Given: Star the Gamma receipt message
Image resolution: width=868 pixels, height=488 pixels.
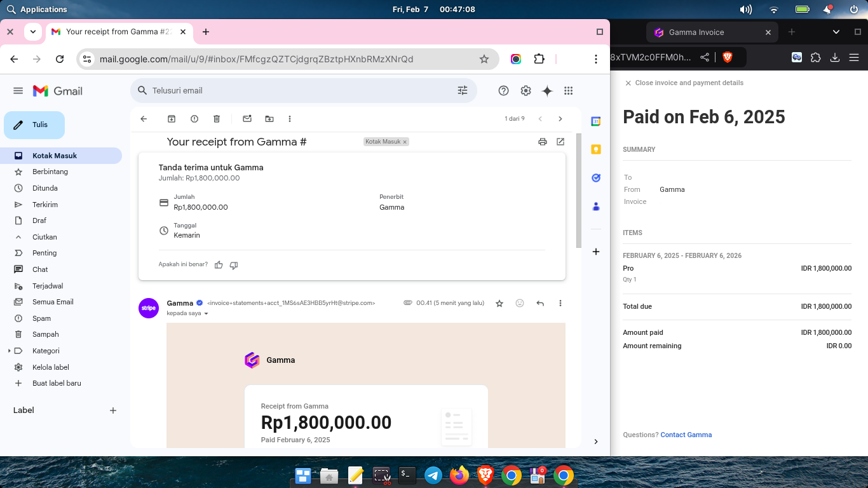Looking at the screenshot, I should point(499,304).
